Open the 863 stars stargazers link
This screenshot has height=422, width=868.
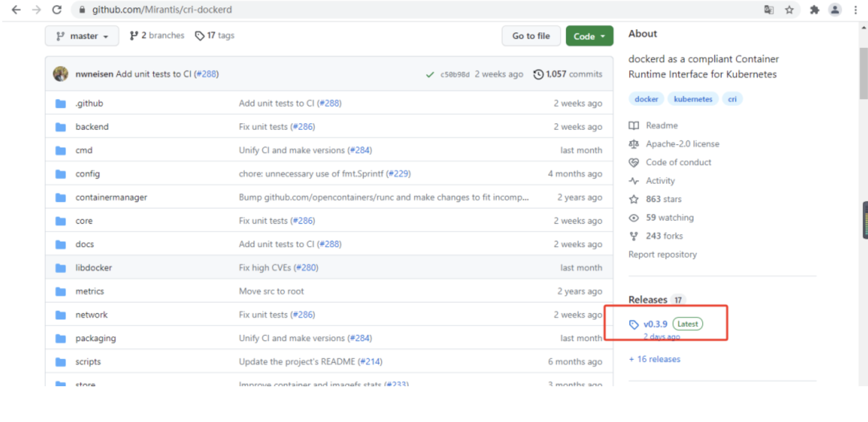coord(663,199)
